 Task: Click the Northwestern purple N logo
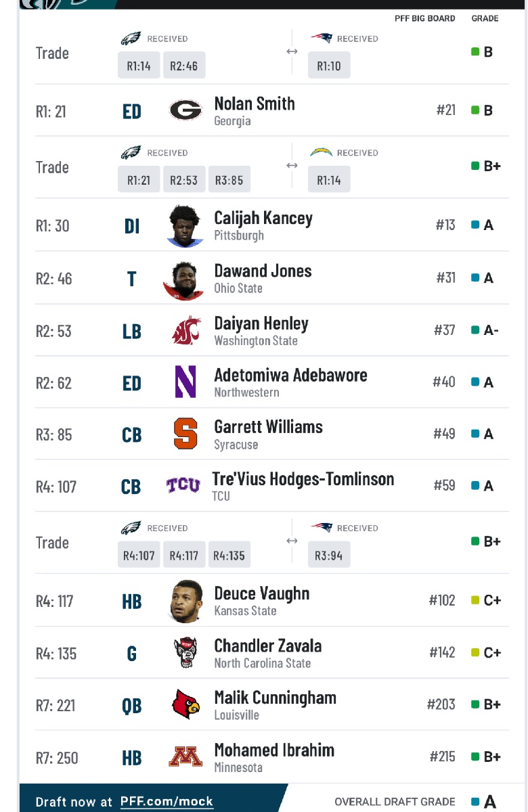pos(185,382)
